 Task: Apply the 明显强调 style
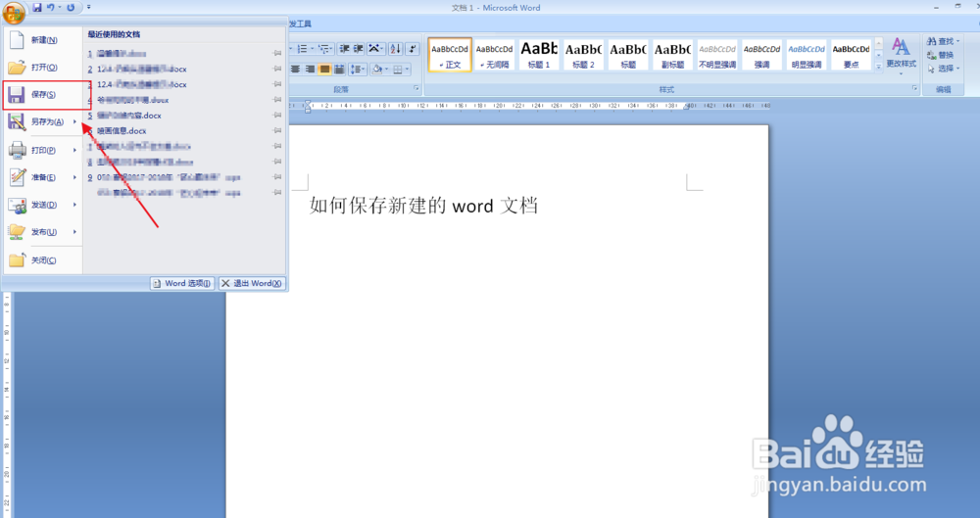tap(807, 55)
